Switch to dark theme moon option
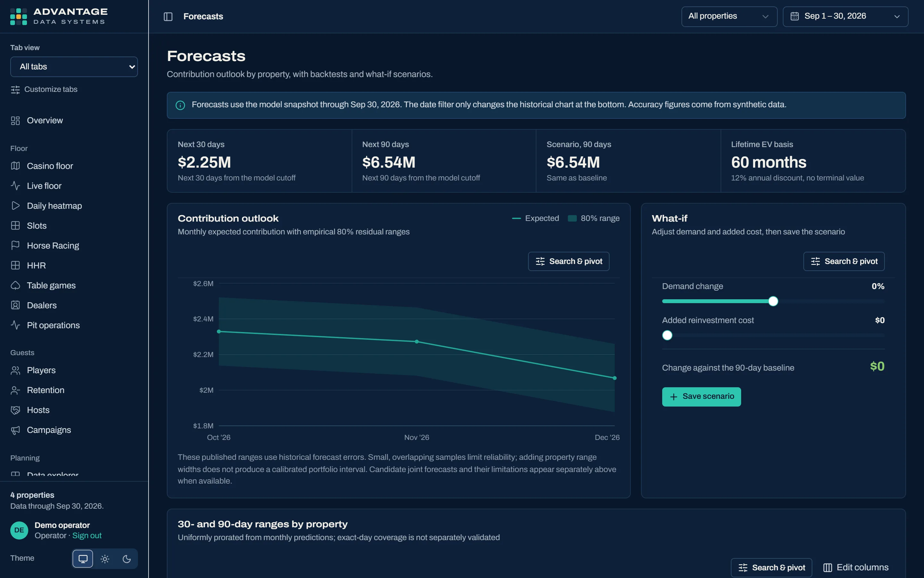Screen dimensions: 924x578 [x=127, y=559]
